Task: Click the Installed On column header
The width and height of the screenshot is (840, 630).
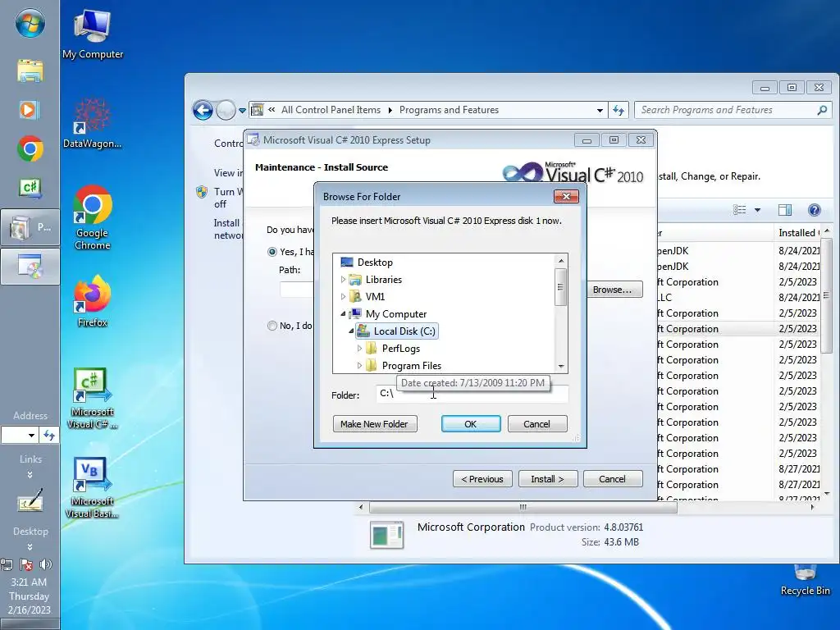Action: (x=797, y=232)
